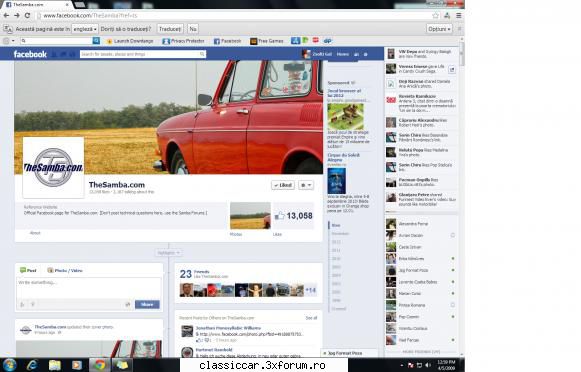Image resolution: width=581 pixels, height=372 pixels.
Task: Open the Launch toolbar item with the star icon
Action: [x=130, y=41]
